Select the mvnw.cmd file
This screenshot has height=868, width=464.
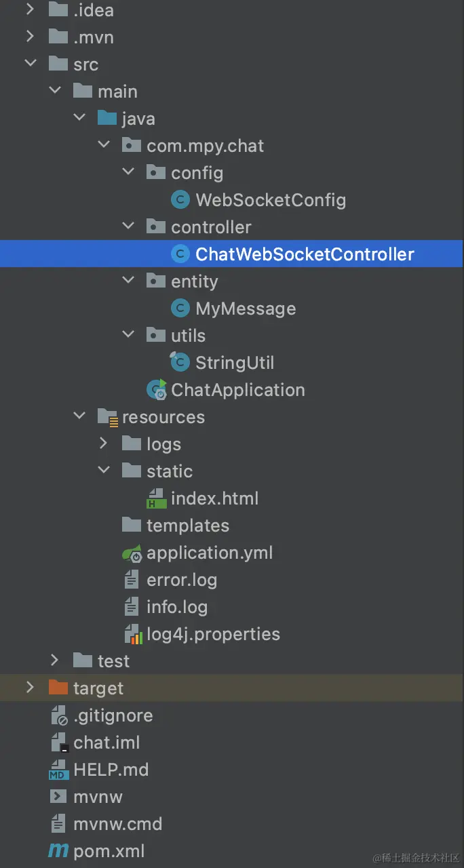coord(117,824)
